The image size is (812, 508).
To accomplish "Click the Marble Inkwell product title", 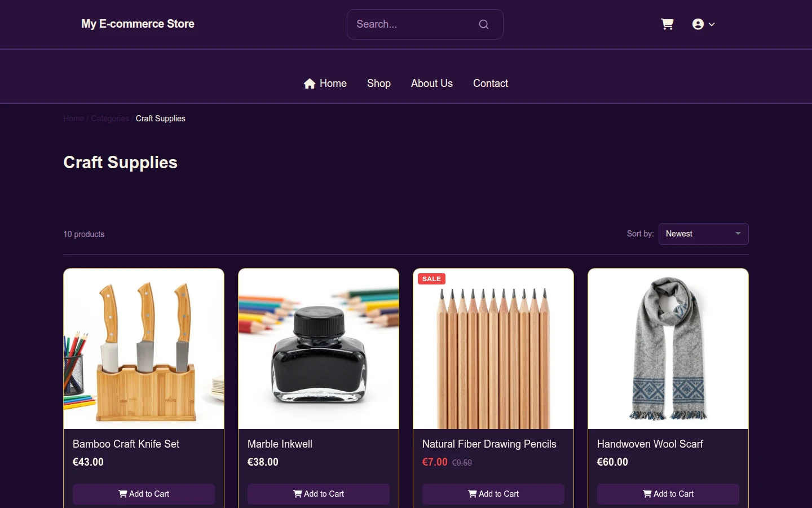I will (280, 444).
